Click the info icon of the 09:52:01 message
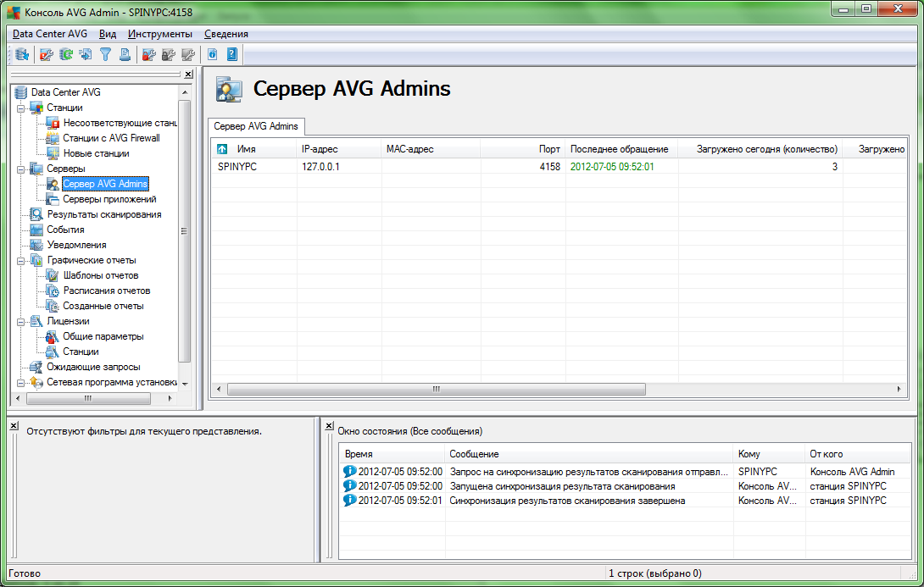The width and height of the screenshot is (924, 587). pyautogui.click(x=349, y=500)
